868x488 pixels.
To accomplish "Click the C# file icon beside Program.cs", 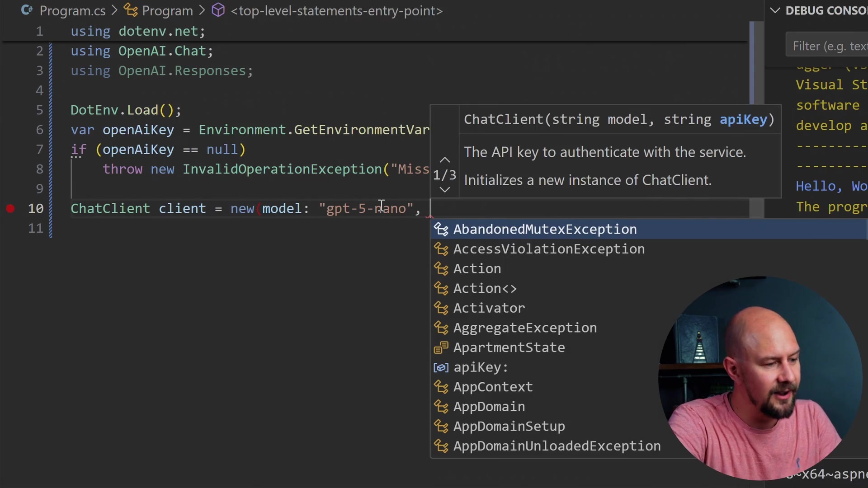I will click(x=27, y=10).
